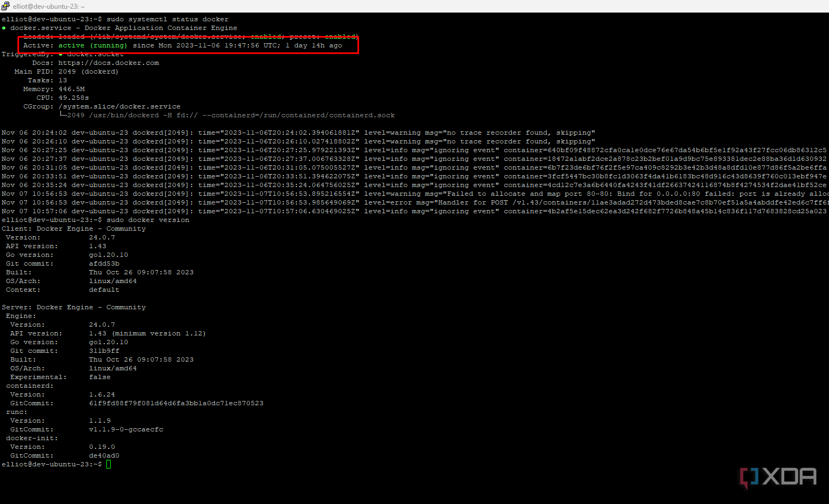829x504 pixels.
Task: Click the Nov 07 10:57:06 log line
Action: pos(414,211)
